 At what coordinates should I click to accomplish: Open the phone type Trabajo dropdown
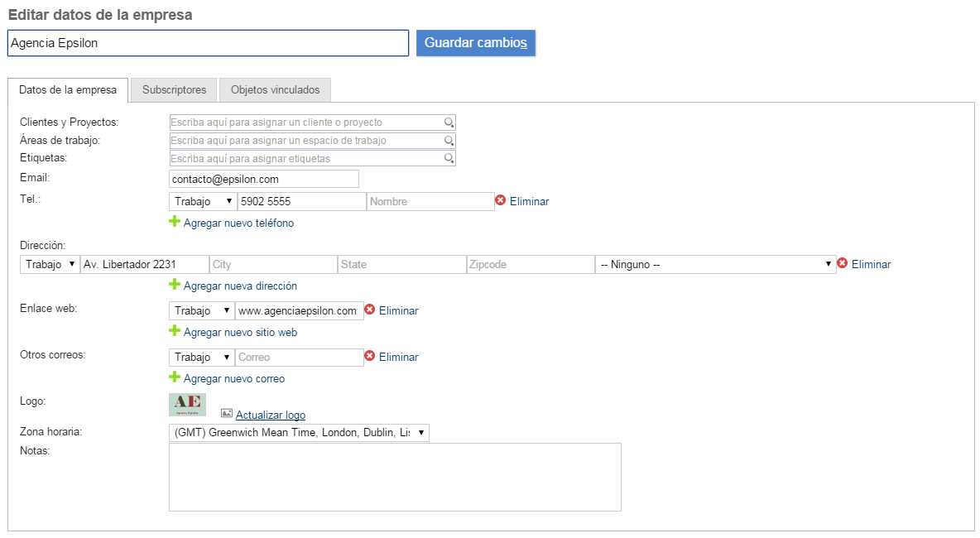pyautogui.click(x=203, y=201)
